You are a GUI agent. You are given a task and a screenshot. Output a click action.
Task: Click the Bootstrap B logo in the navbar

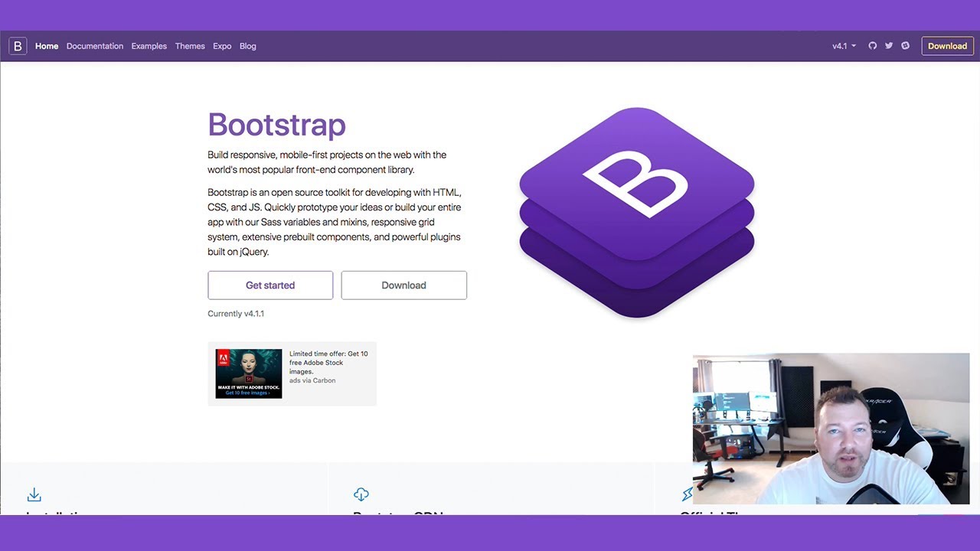click(18, 46)
